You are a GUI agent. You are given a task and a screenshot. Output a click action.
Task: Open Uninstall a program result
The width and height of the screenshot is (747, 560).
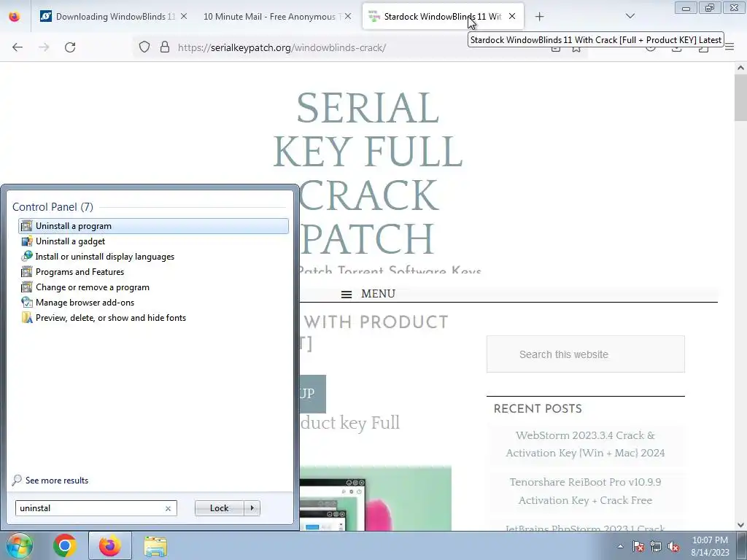(153, 226)
